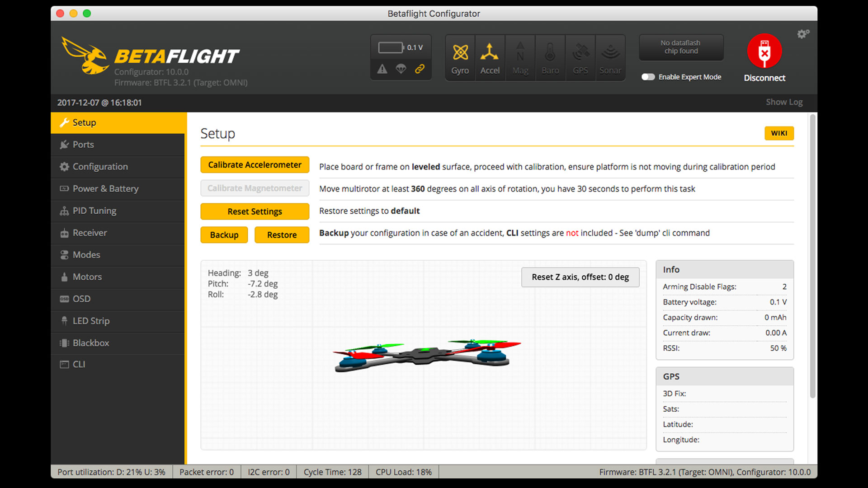
Task: Open settings gear in top right corner
Action: 803,34
